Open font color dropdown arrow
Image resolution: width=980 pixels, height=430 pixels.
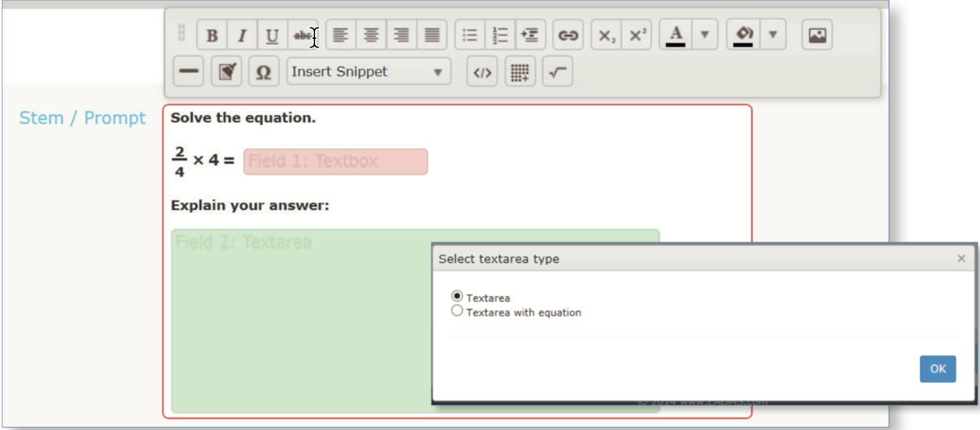(x=705, y=35)
